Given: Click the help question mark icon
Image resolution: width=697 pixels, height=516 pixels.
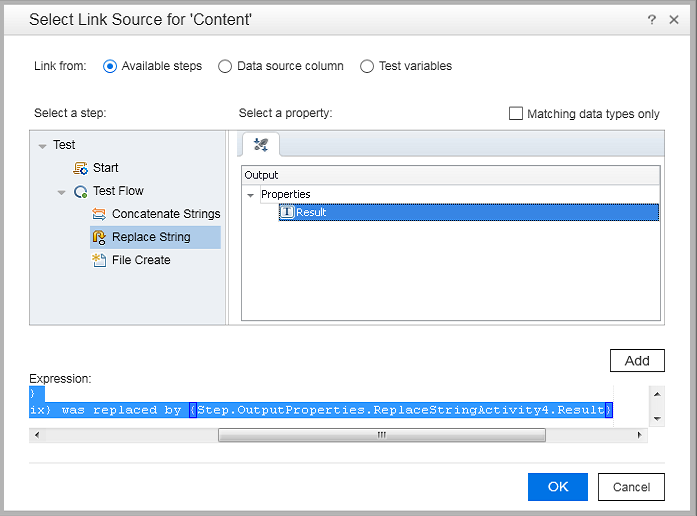Looking at the screenshot, I should click(651, 19).
